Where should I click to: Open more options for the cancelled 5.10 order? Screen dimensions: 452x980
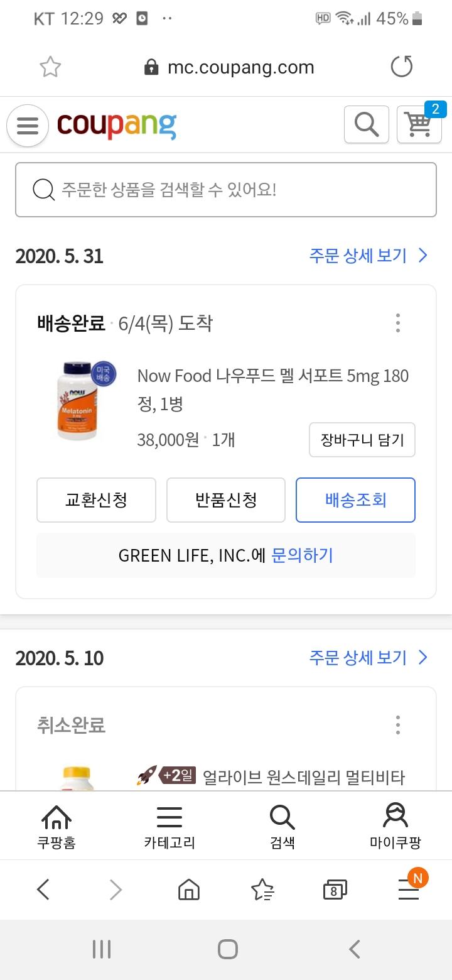tap(397, 725)
